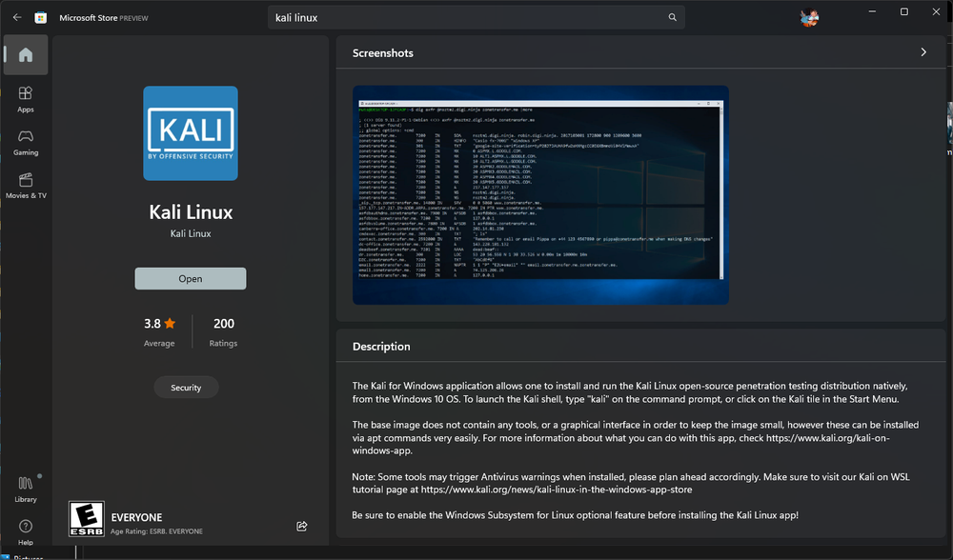Image resolution: width=953 pixels, height=560 pixels.
Task: Click the ESRB Everyone rating badge
Action: click(86, 518)
